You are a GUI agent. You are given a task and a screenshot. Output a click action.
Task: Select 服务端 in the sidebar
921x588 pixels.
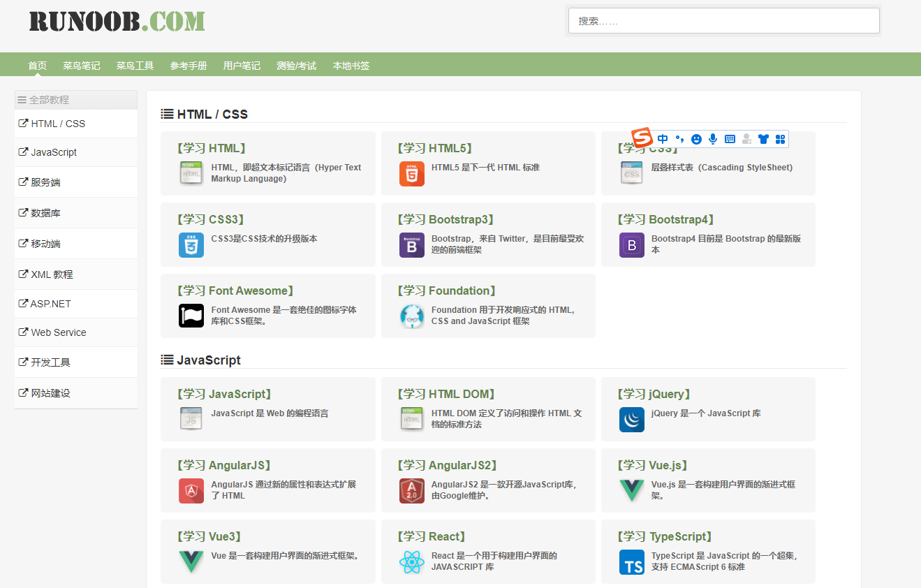(x=76, y=182)
